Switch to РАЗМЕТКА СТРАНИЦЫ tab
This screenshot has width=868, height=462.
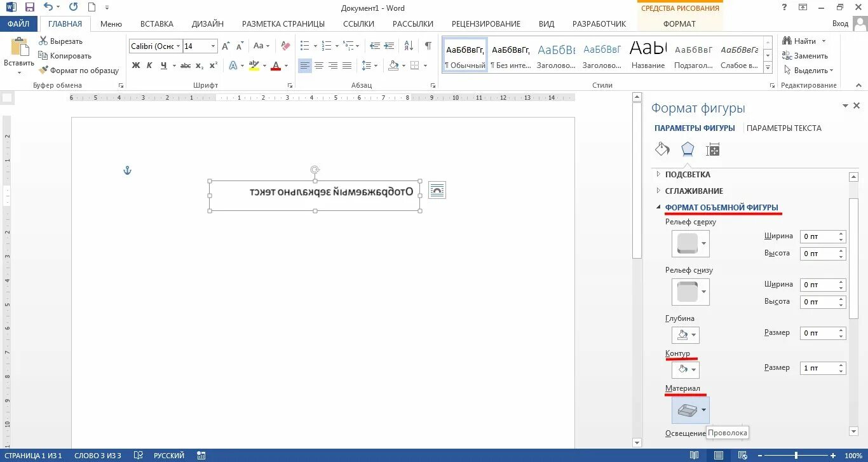(x=283, y=24)
